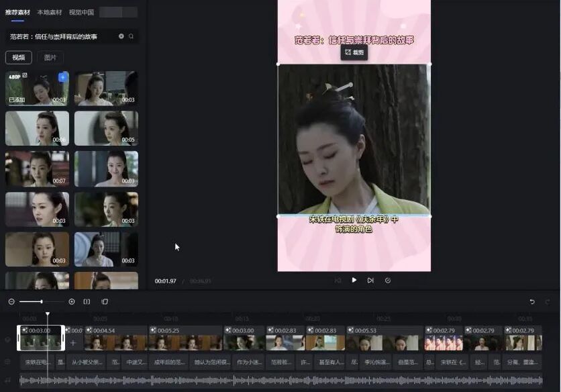Select the 视频 filter button

point(18,57)
